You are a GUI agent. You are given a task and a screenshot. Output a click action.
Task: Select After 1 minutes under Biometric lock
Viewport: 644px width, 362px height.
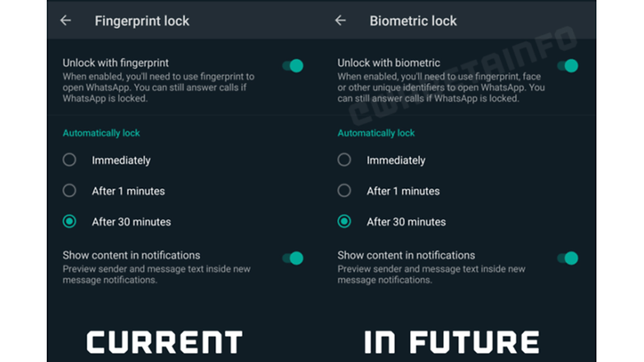[x=344, y=190]
